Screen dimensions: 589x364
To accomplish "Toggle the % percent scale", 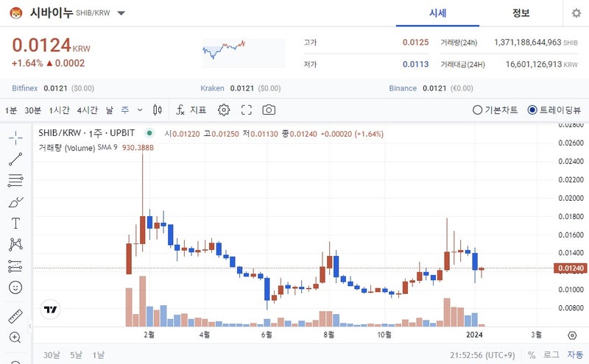I will [532, 355].
